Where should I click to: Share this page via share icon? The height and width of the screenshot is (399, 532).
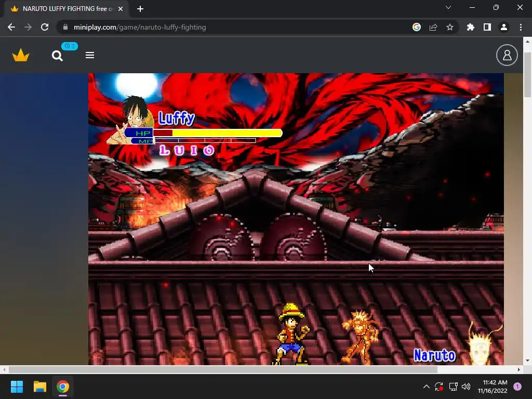[433, 27]
